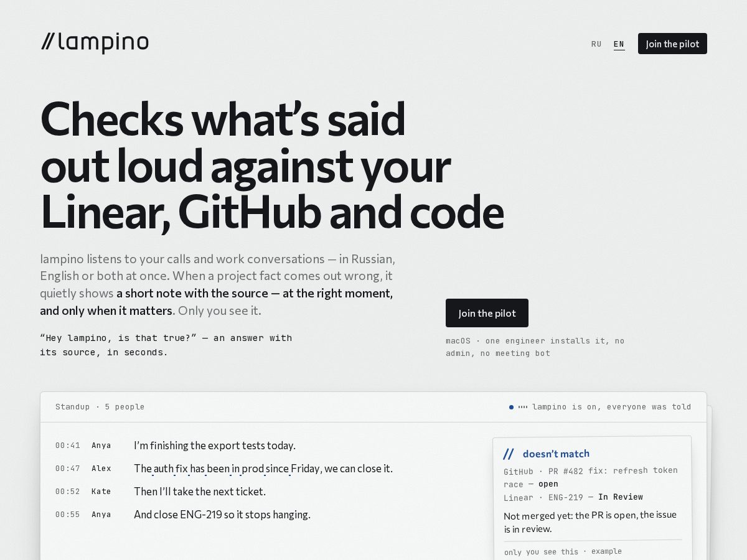Click the blue status dot beside lampino is on
The height and width of the screenshot is (560, 747).
pyautogui.click(x=511, y=407)
